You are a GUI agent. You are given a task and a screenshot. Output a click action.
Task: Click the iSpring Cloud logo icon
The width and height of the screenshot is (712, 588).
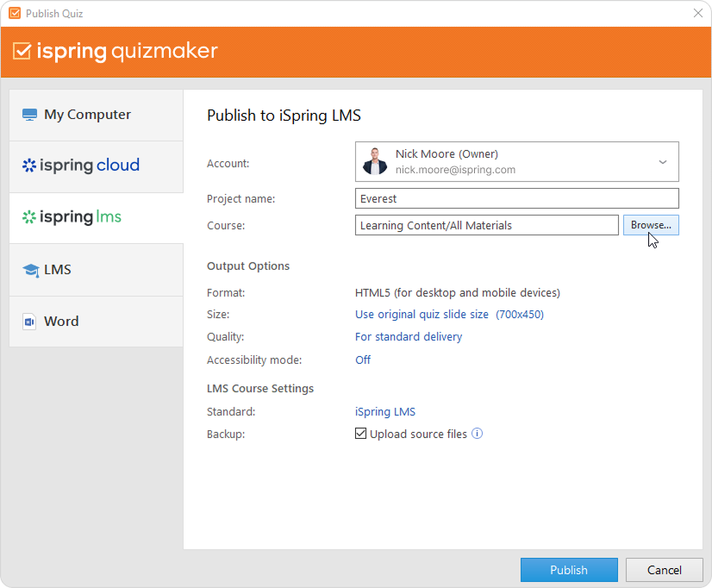coord(29,166)
